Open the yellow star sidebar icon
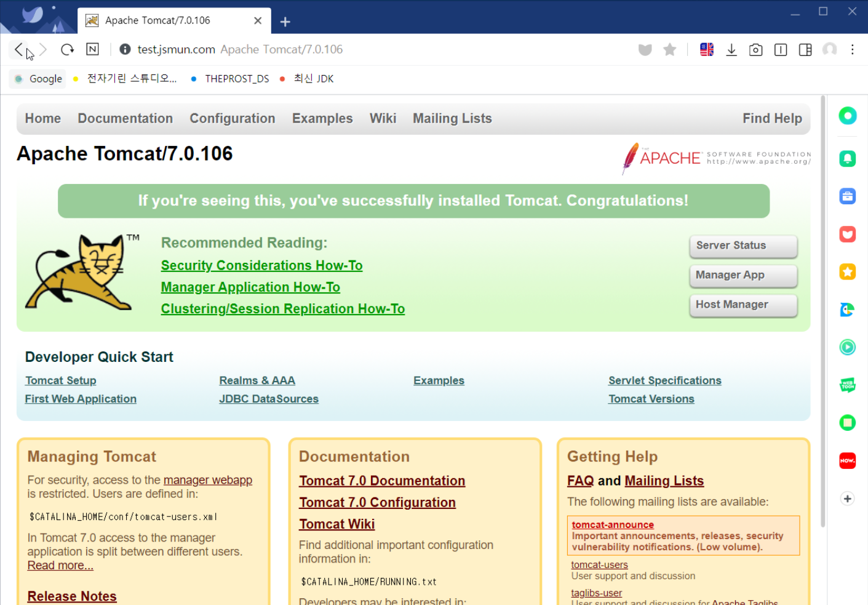The image size is (868, 605). coord(848,271)
